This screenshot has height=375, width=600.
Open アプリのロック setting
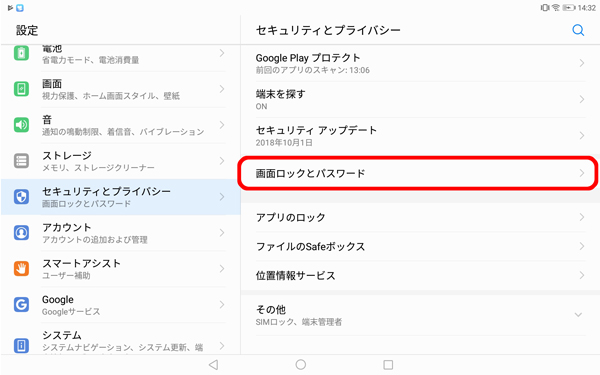[420, 217]
